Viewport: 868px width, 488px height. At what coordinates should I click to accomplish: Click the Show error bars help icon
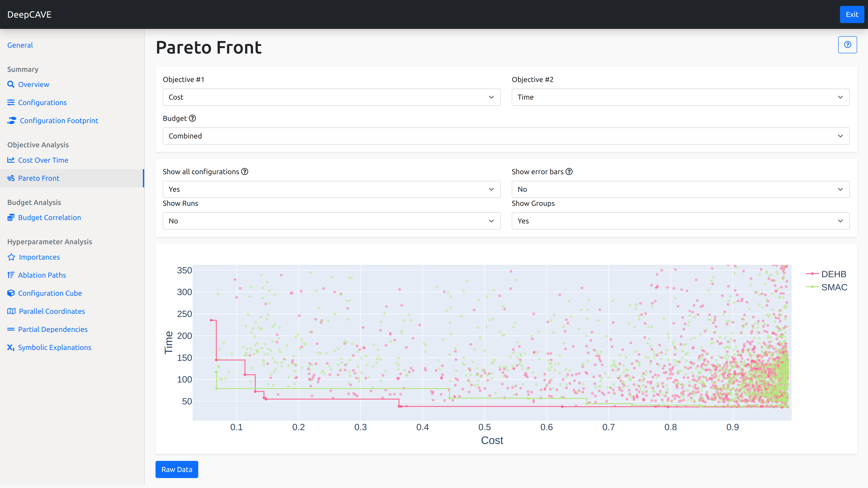(569, 171)
